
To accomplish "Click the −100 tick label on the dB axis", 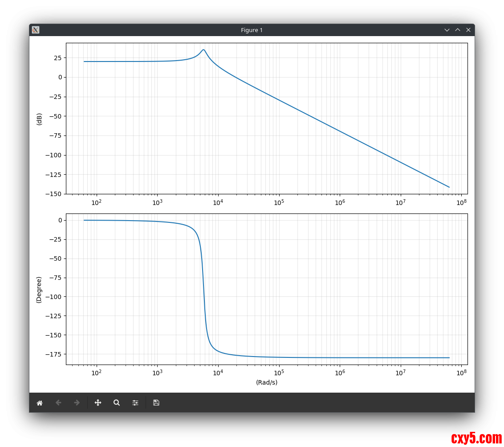I will pos(53,155).
